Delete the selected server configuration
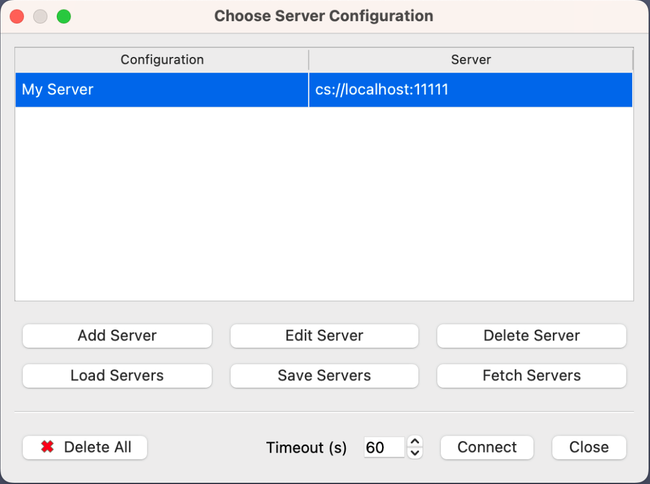This screenshot has height=484, width=650. [531, 336]
